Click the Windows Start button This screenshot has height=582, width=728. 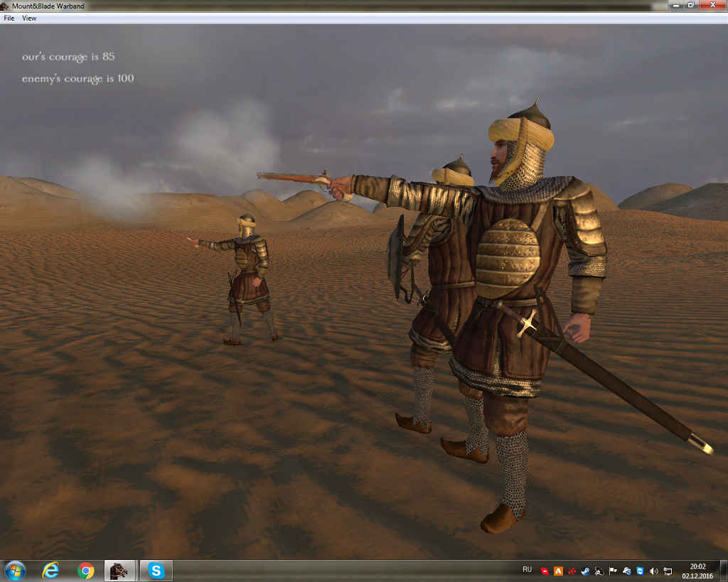(x=14, y=571)
